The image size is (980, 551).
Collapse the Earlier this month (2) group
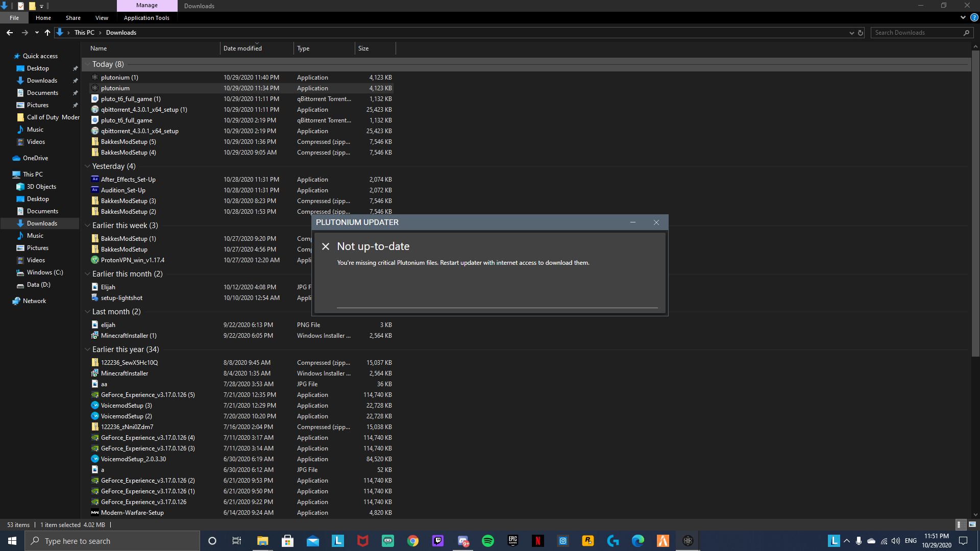[88, 274]
